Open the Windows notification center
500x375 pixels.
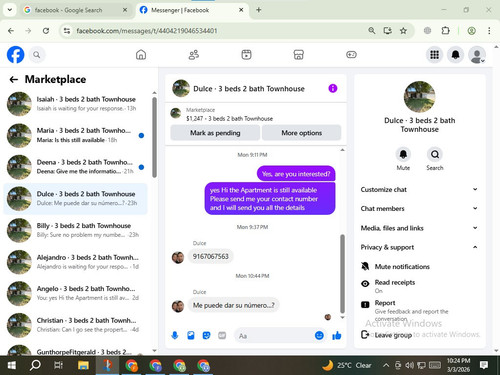tap(484, 365)
